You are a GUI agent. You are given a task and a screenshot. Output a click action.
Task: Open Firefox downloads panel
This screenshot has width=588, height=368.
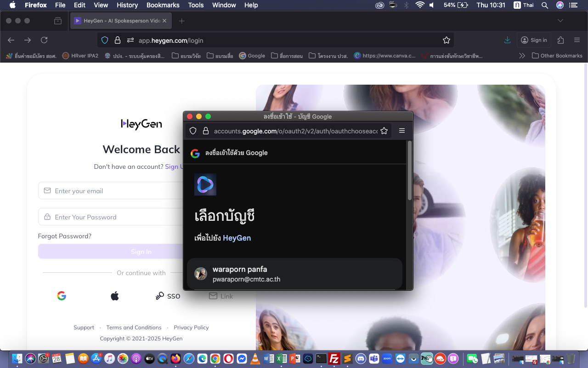[507, 40]
